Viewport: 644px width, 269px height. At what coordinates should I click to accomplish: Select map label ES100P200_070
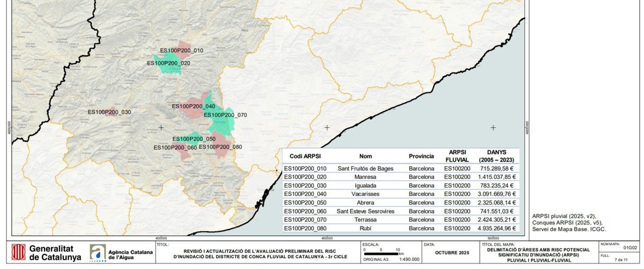click(x=225, y=115)
